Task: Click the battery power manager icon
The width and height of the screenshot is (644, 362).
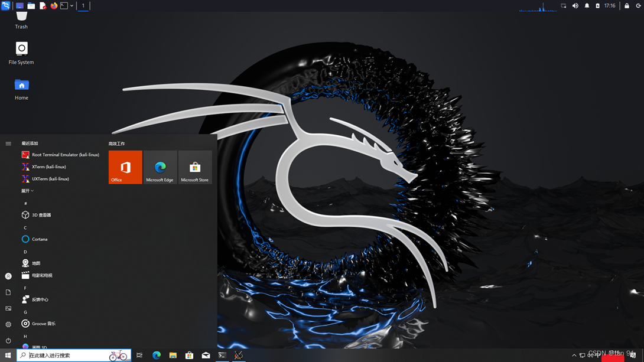Action: pos(597,6)
